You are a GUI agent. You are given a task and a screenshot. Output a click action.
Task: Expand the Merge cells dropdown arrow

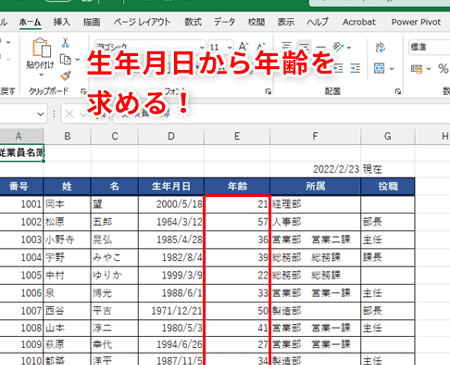392,69
